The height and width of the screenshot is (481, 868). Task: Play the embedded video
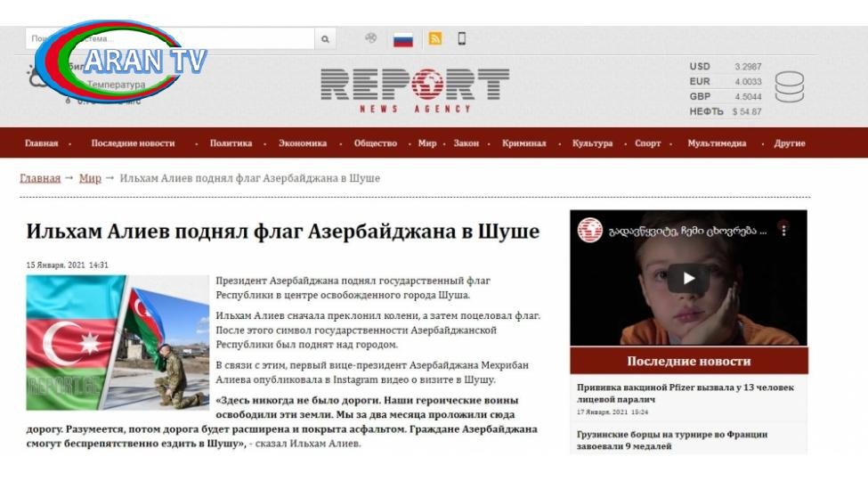coord(688,278)
